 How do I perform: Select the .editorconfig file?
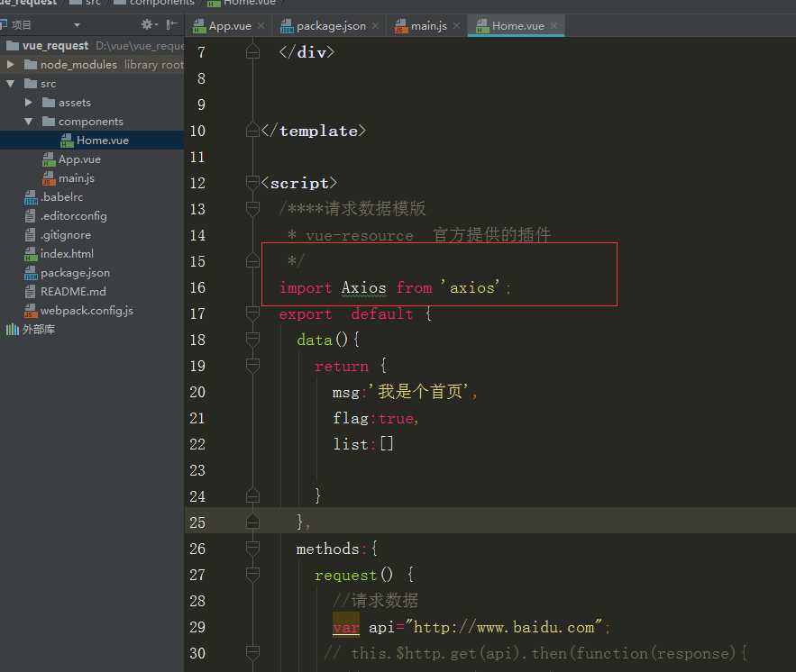(74, 216)
